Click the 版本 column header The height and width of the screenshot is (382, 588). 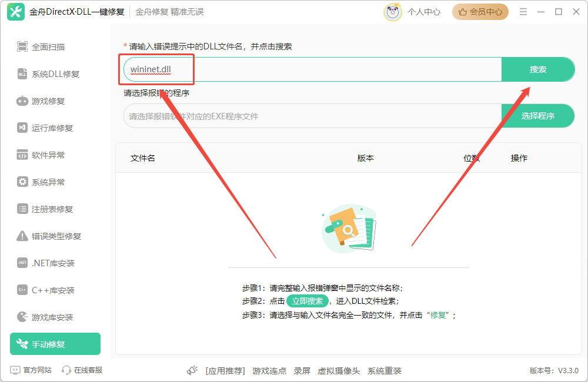pos(366,158)
